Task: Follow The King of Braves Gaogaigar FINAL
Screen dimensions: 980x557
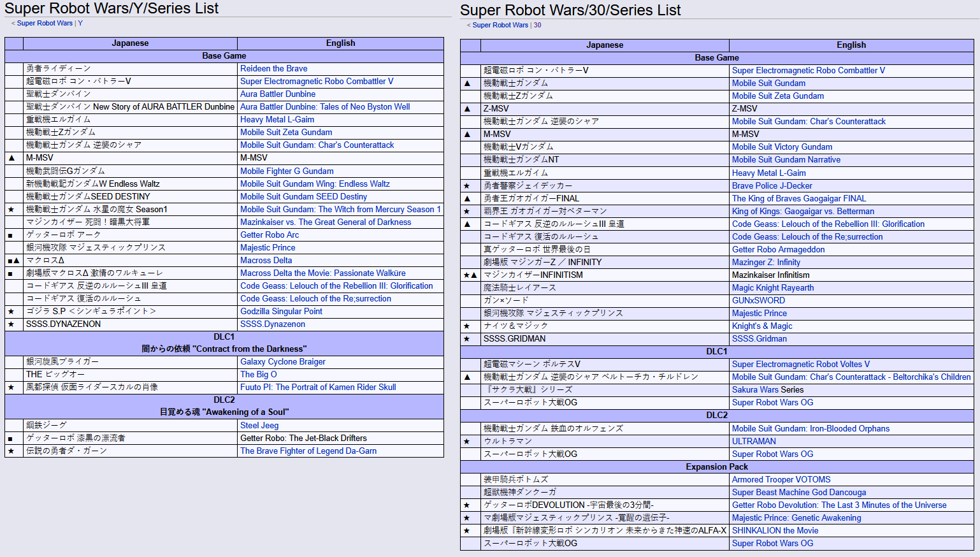Action: [799, 199]
